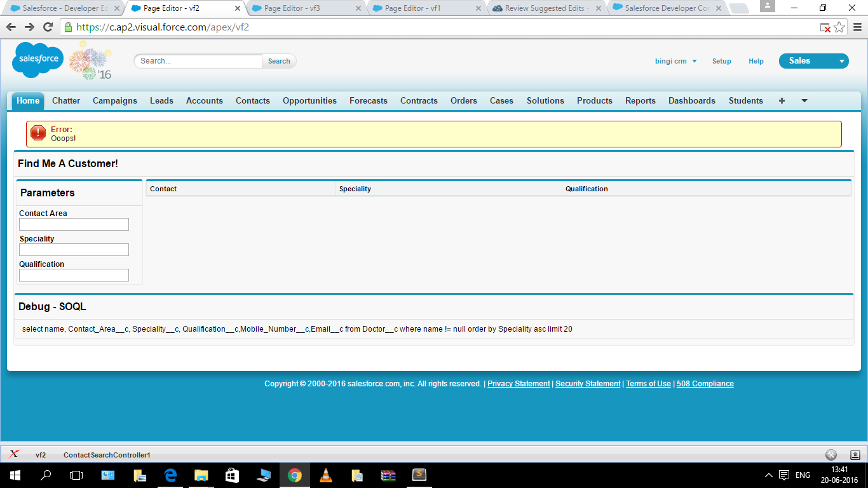Open the Home tab
Viewport: 868px width, 488px height.
point(28,100)
